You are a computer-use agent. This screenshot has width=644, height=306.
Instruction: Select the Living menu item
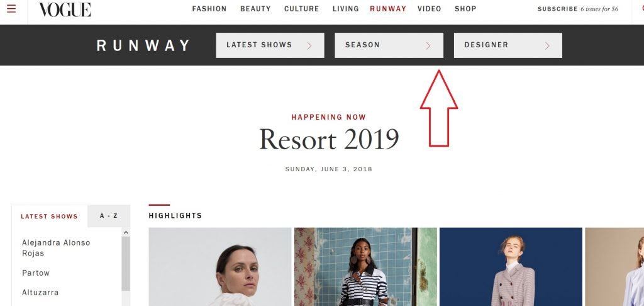click(x=346, y=9)
